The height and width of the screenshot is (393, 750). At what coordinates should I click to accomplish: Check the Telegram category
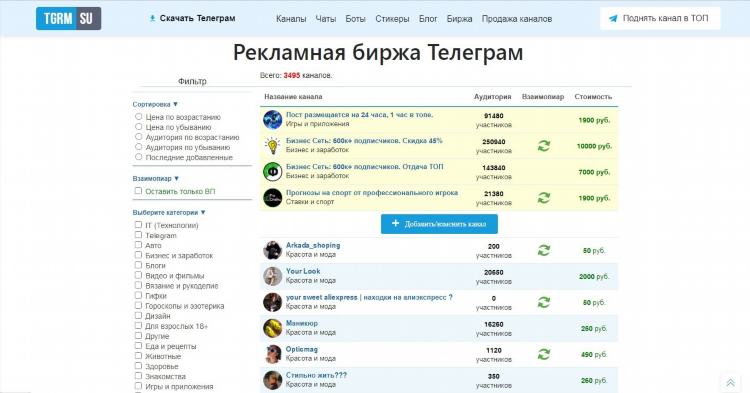coord(138,235)
